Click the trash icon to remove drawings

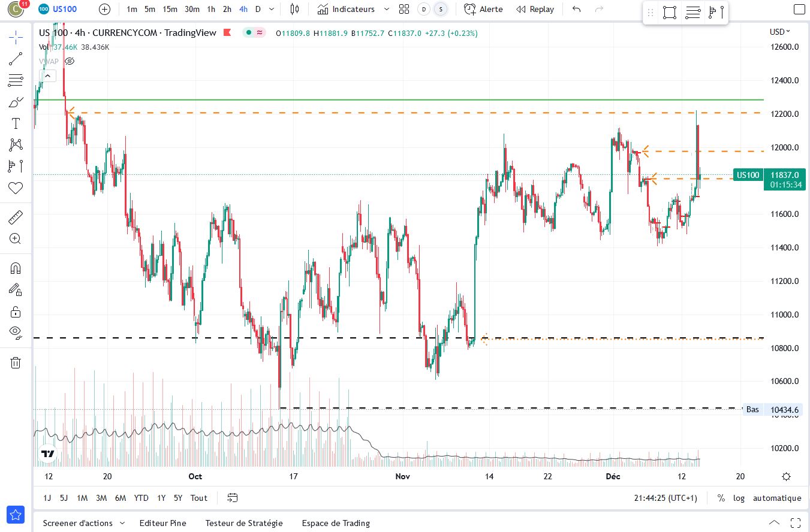[16, 362]
